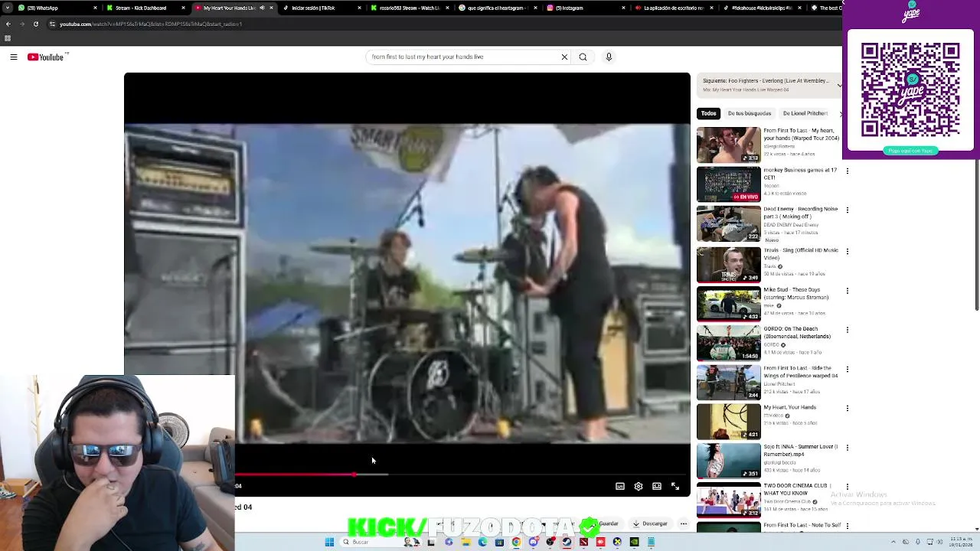Clear the YouTube search box text
The height and width of the screenshot is (551, 980).
point(564,57)
